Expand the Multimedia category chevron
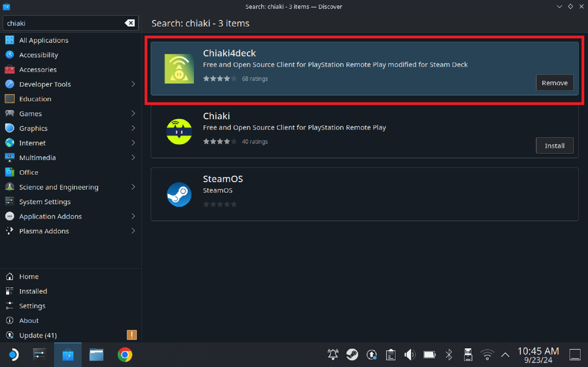Image resolution: width=588 pixels, height=367 pixels. (x=133, y=157)
